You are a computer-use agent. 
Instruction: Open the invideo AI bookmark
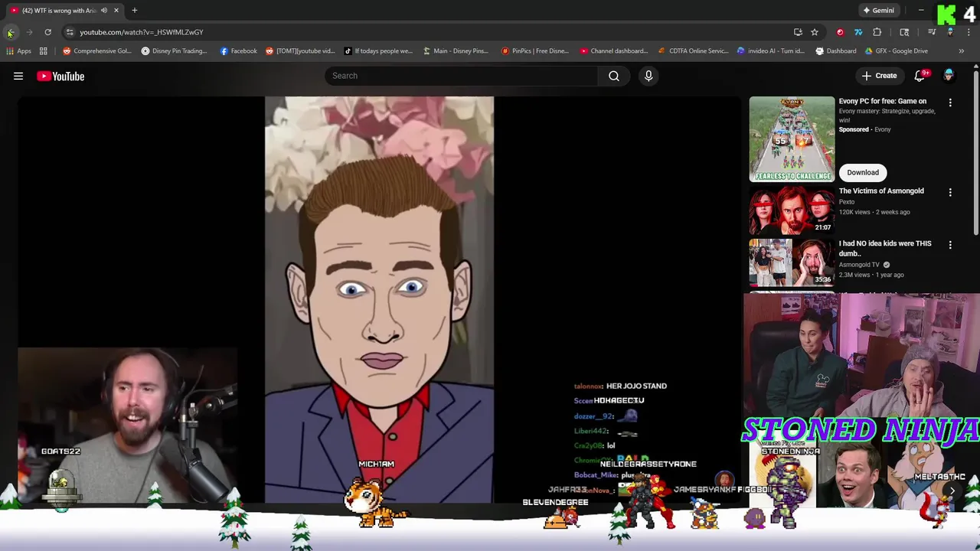[771, 51]
